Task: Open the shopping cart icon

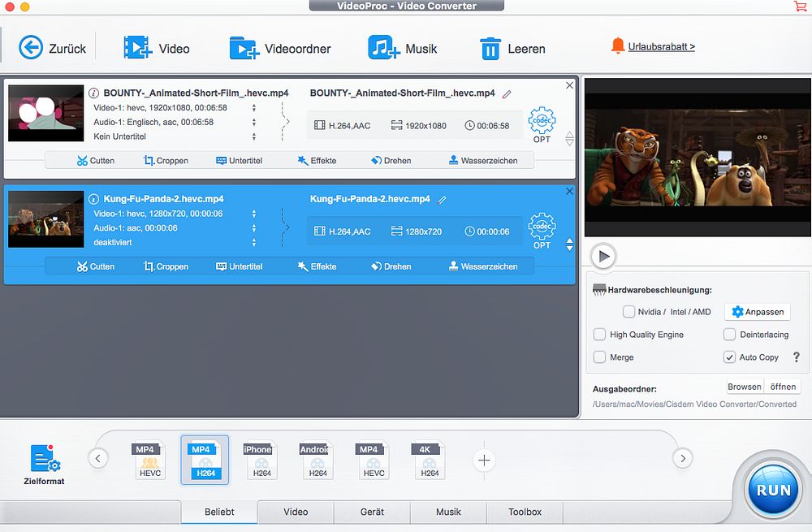Action: click(x=800, y=6)
